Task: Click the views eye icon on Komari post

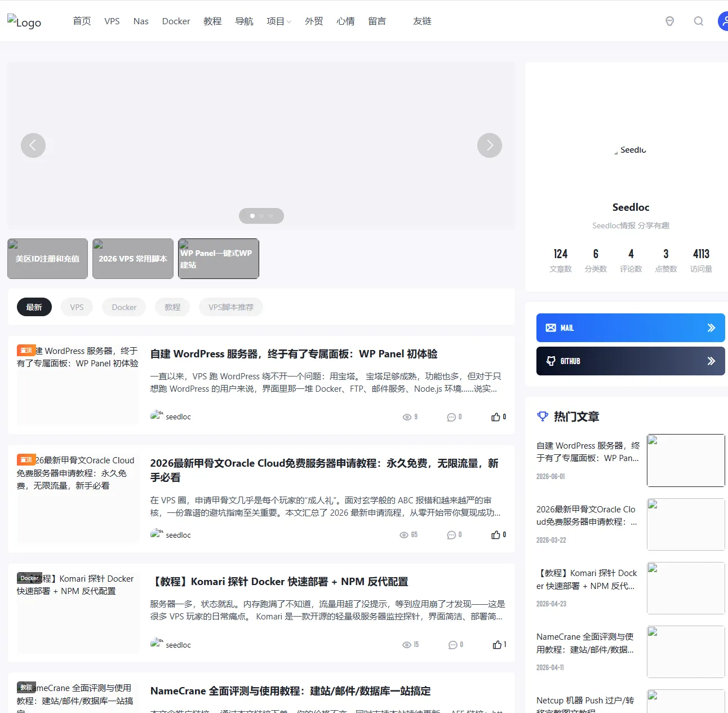Action: (407, 645)
